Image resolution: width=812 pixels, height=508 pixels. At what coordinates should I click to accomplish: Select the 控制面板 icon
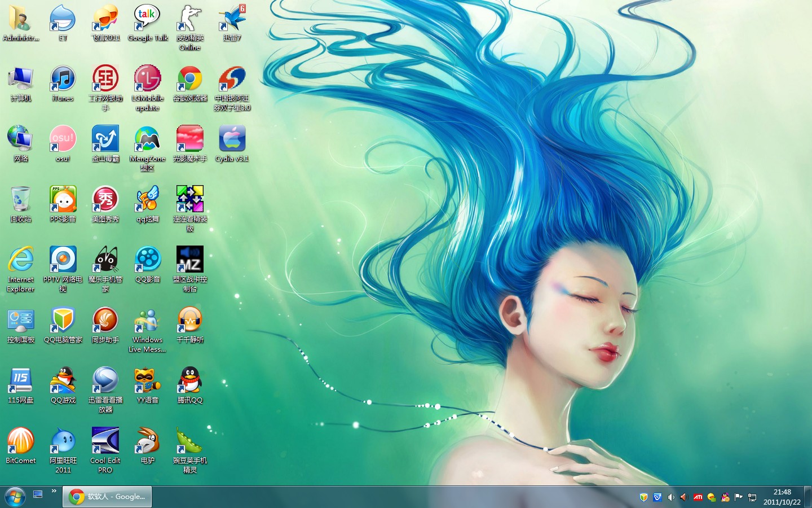pyautogui.click(x=21, y=326)
